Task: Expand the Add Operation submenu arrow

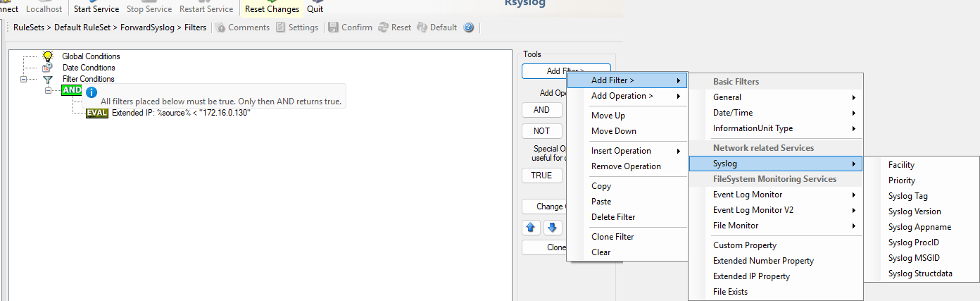Action: point(678,96)
